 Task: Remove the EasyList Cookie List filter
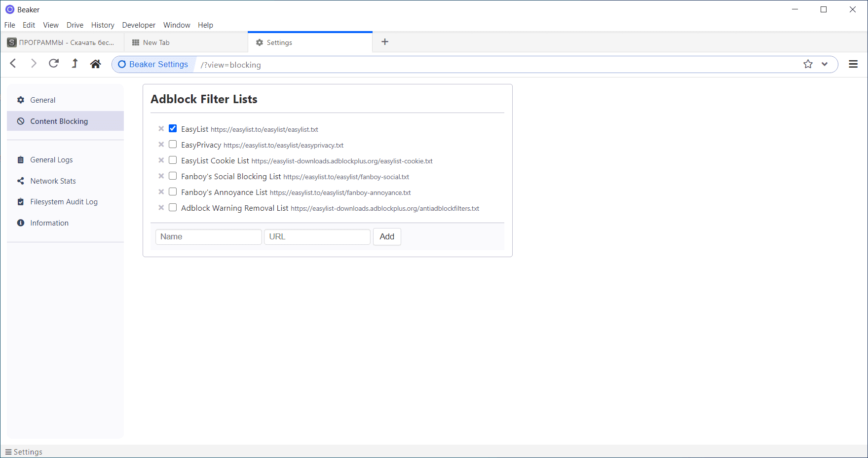click(x=161, y=160)
